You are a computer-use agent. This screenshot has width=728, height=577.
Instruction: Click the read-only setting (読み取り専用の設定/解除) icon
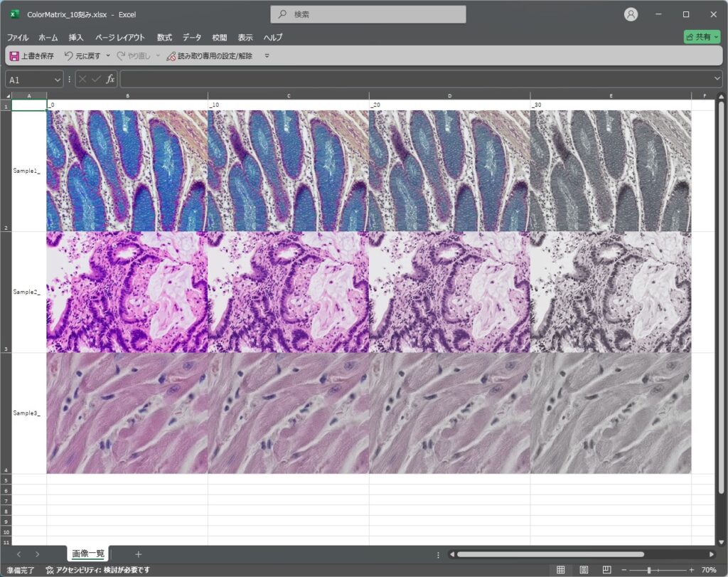pyautogui.click(x=171, y=55)
